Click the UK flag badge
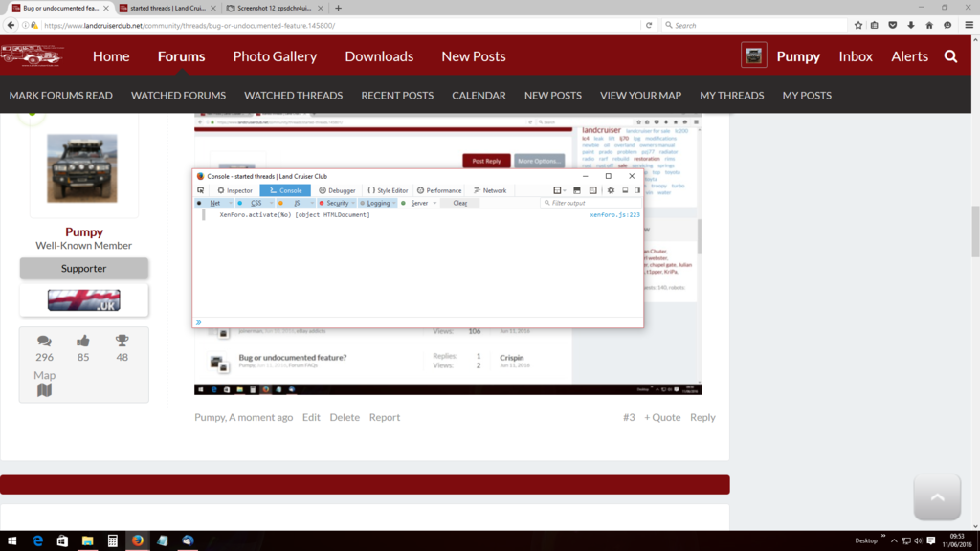The height and width of the screenshot is (551, 980). coord(84,300)
